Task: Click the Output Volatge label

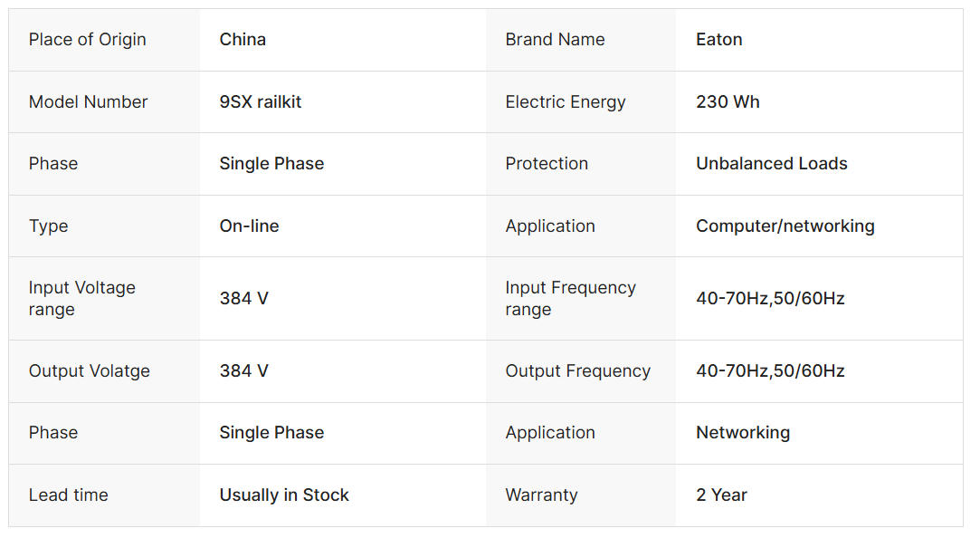Action: tap(90, 371)
